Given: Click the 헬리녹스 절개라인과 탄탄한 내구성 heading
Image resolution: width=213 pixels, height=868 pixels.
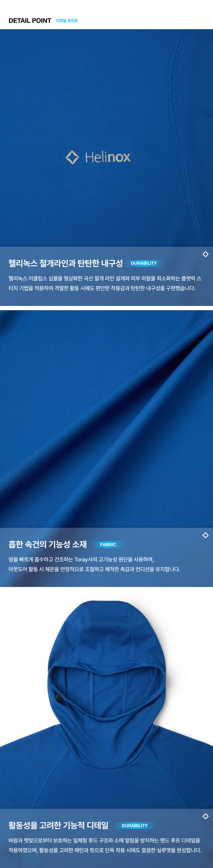Looking at the screenshot, I should (66, 263).
